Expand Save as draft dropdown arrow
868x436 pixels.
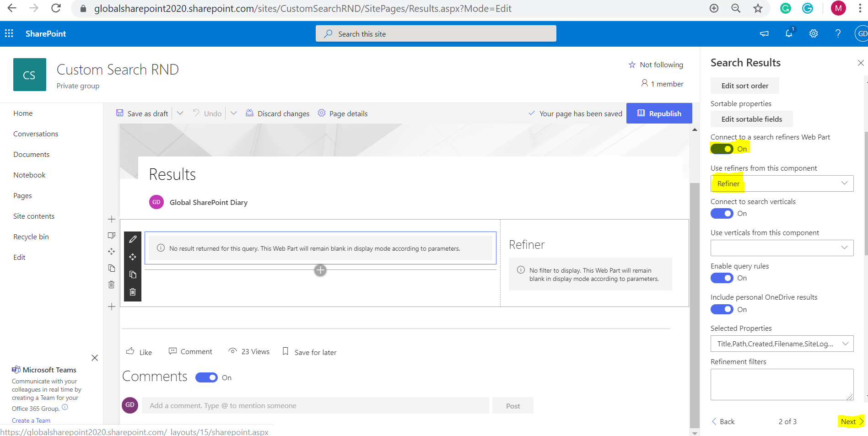pos(180,113)
